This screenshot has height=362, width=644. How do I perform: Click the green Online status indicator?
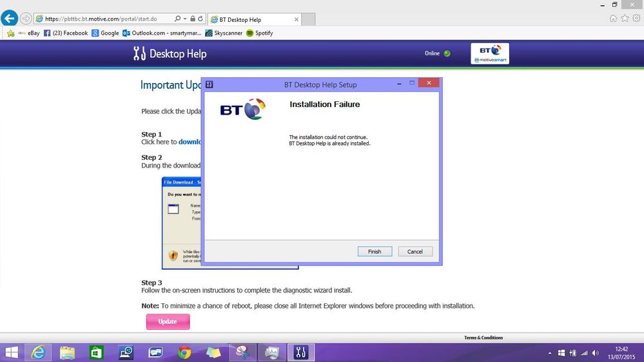point(447,53)
